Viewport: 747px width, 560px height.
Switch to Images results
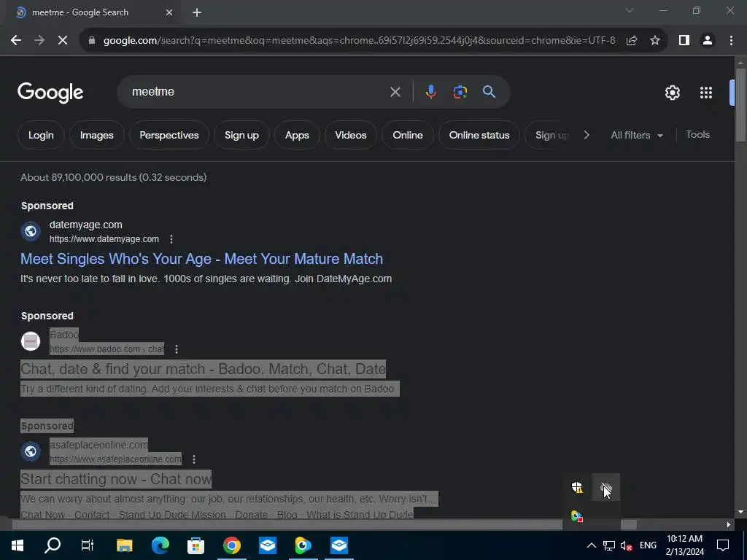[x=97, y=135]
